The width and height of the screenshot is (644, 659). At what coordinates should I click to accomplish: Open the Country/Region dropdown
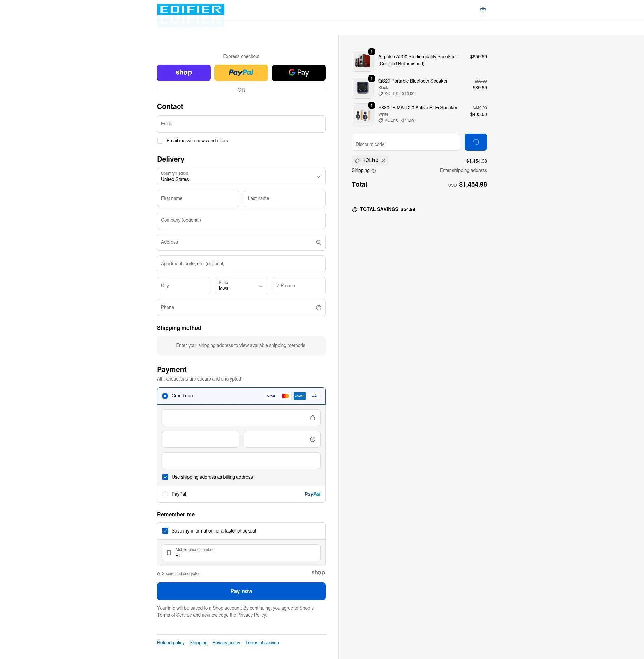click(241, 176)
